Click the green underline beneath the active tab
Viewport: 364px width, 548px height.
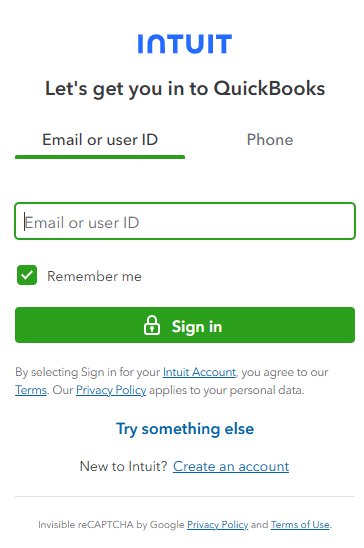tap(100, 157)
